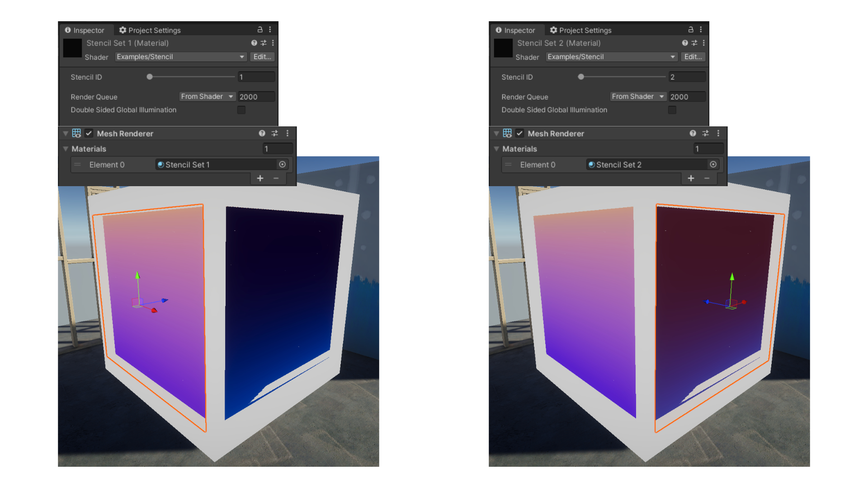This screenshot has height=488, width=868.
Task: Open help icon for Stencil Set 1 material
Action: [254, 43]
